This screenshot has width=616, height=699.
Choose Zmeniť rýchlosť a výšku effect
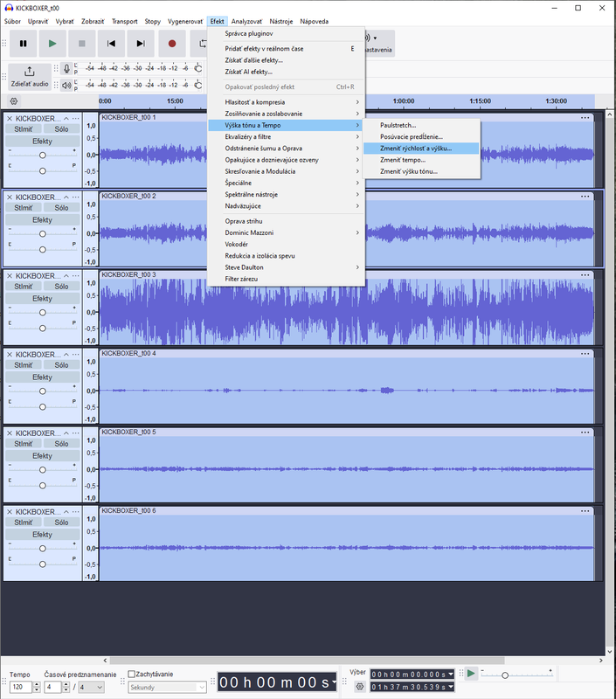click(x=421, y=149)
